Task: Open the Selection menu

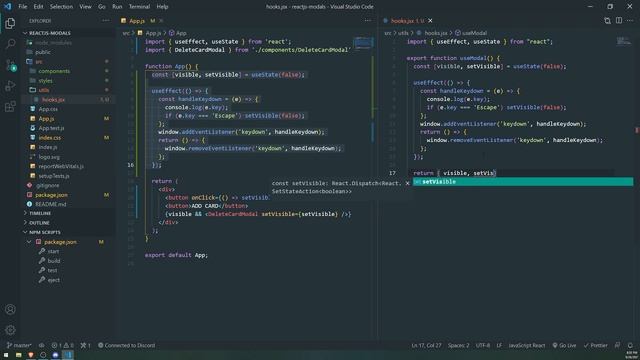Action: 61,7
